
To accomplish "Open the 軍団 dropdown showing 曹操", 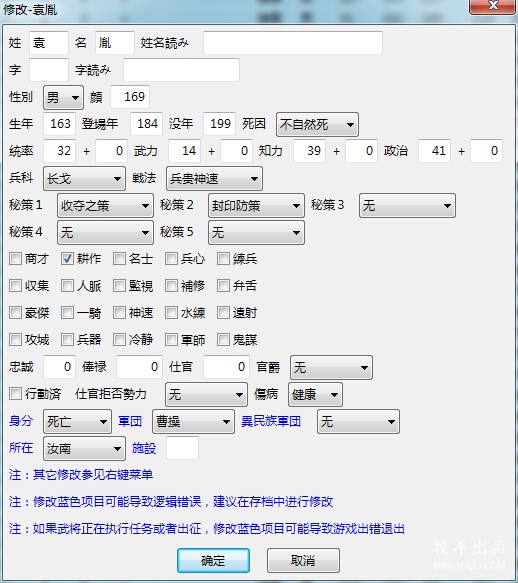I will click(193, 421).
